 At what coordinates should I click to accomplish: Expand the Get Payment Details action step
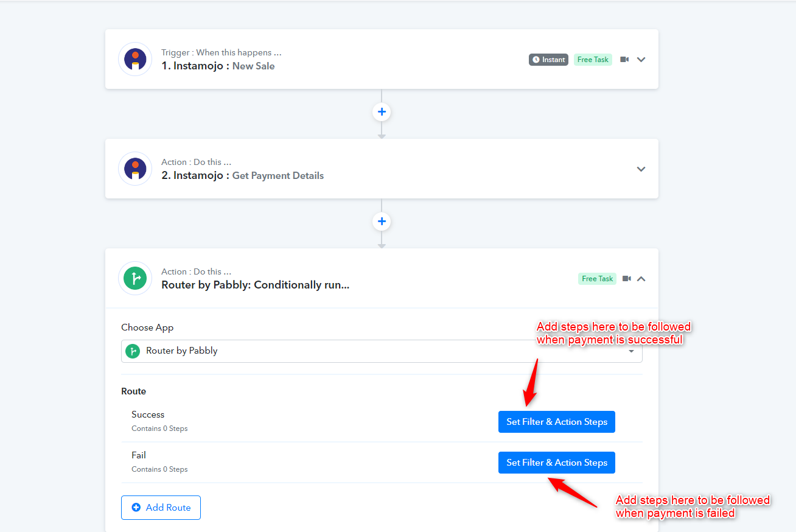(641, 169)
